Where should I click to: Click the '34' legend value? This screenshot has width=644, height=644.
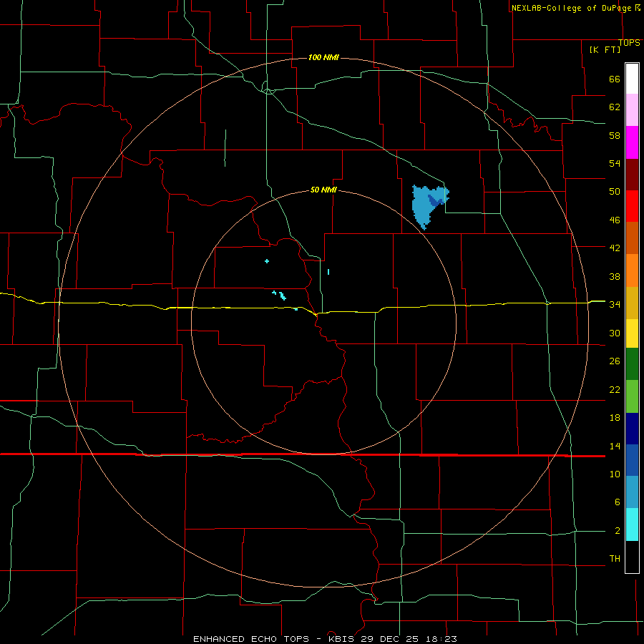(615, 304)
